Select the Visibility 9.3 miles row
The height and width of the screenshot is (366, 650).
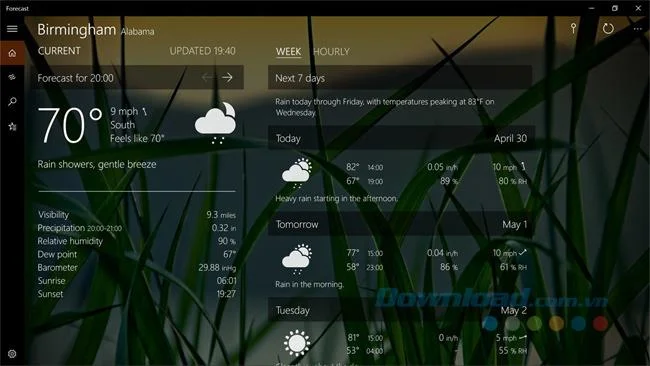tap(137, 215)
